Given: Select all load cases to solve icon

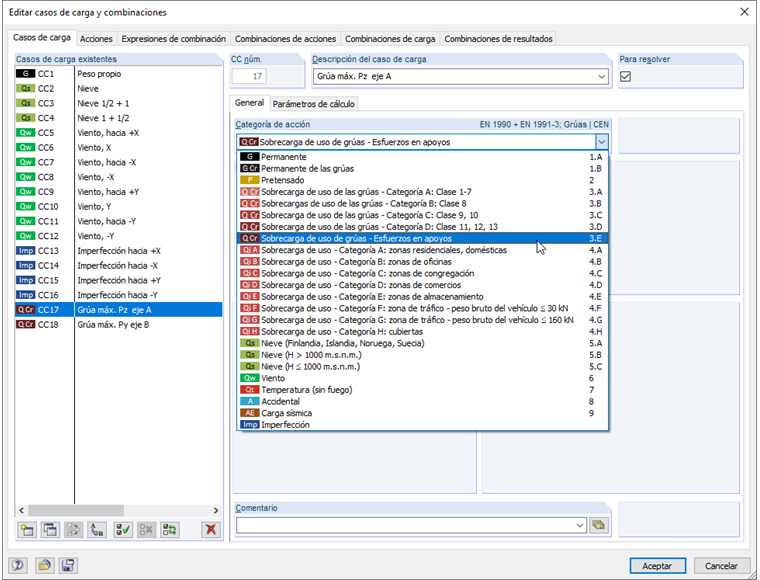Looking at the screenshot, I should point(123,530).
